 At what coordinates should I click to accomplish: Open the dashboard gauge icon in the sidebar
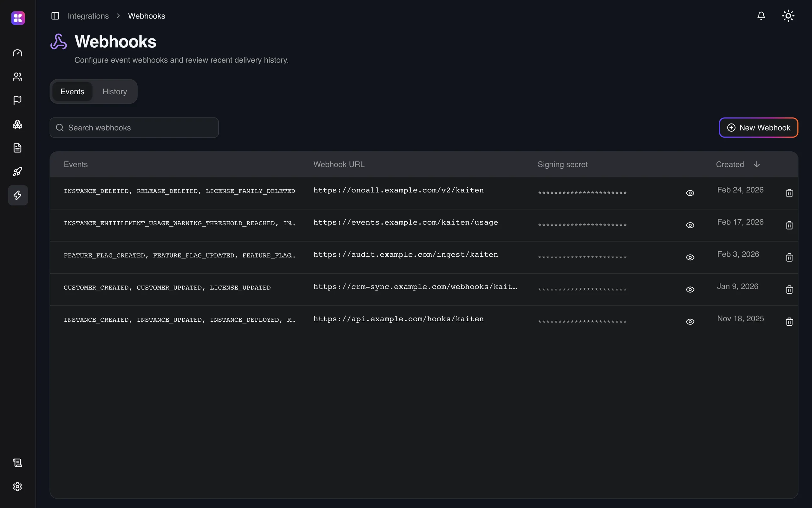pyautogui.click(x=17, y=53)
